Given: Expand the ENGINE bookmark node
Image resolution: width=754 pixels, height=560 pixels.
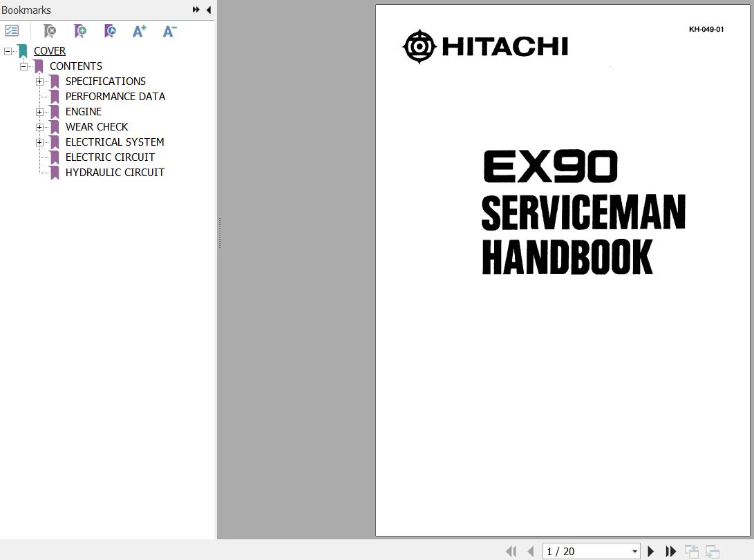Looking at the screenshot, I should [39, 112].
